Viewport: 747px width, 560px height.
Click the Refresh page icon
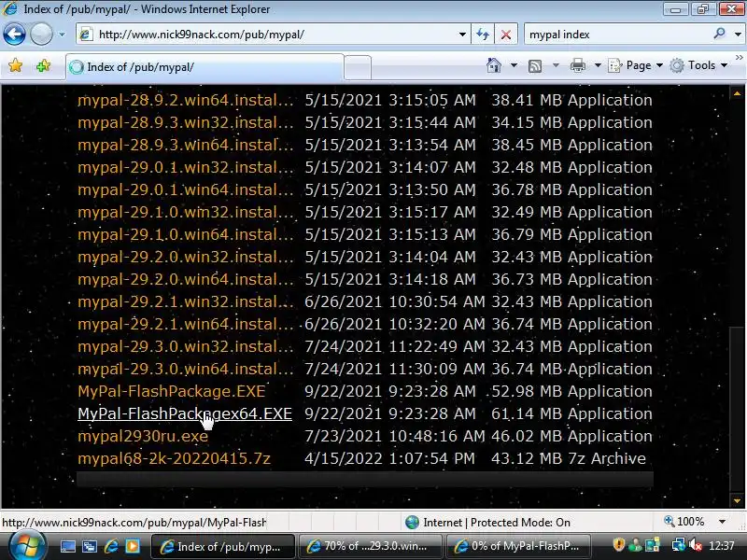coord(483,35)
